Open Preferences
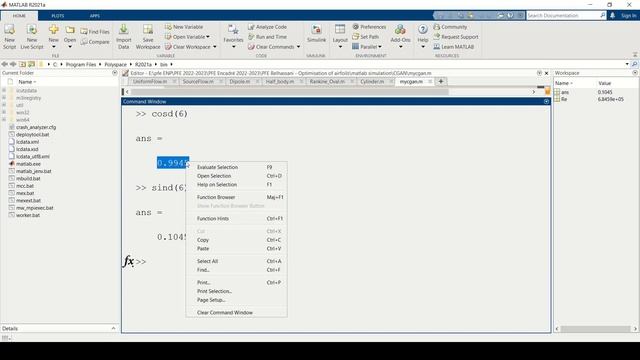The width and height of the screenshot is (640, 360). point(369,27)
